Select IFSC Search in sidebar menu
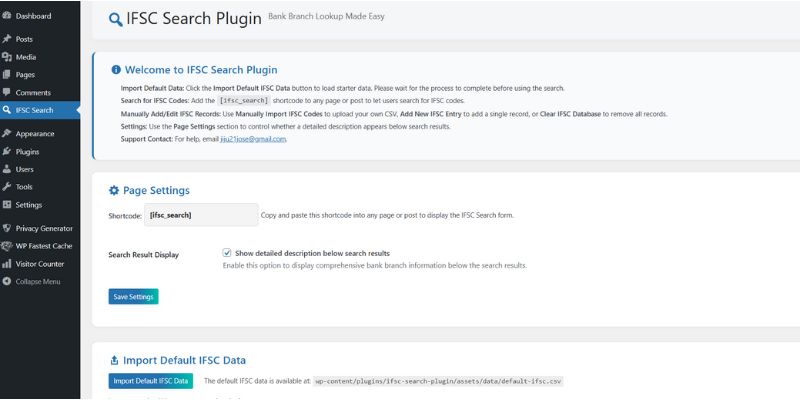This screenshot has height=400, width=800. pyautogui.click(x=35, y=110)
